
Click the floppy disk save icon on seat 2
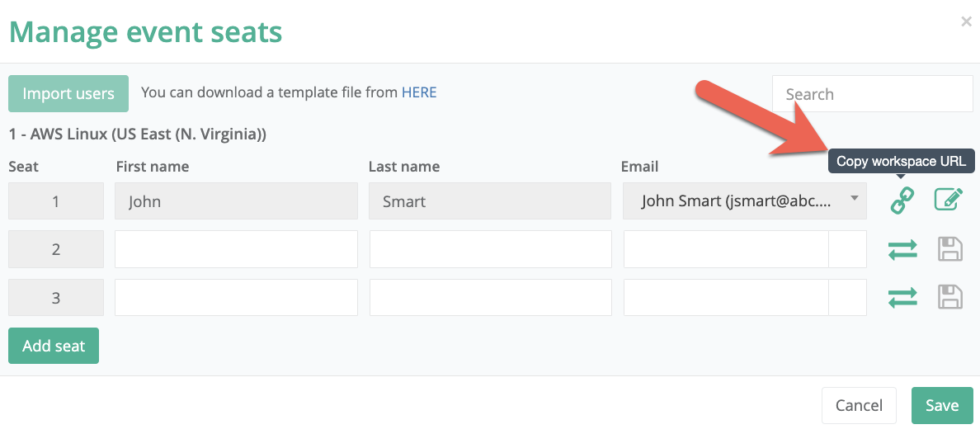point(949,249)
